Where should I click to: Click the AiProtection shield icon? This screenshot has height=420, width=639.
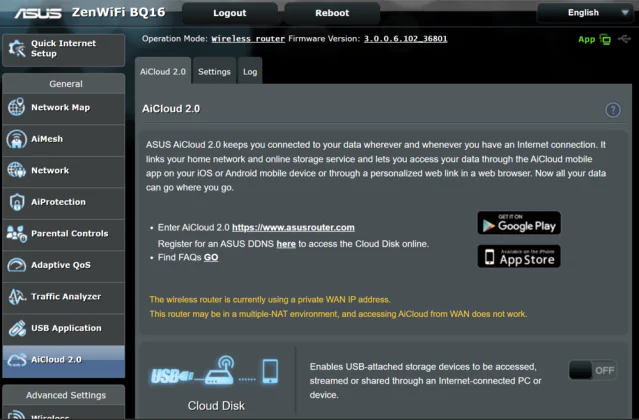click(17, 202)
